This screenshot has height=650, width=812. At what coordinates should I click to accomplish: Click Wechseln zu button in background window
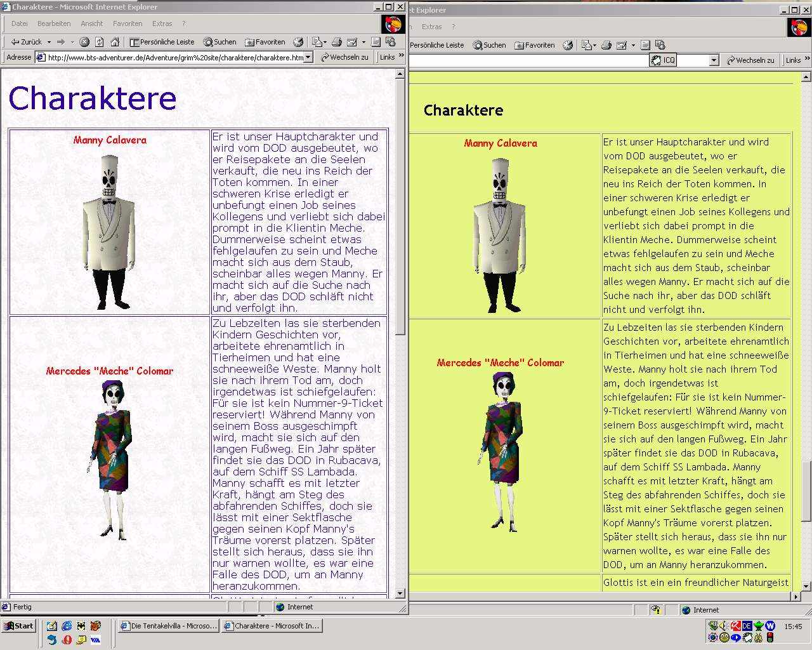(750, 60)
